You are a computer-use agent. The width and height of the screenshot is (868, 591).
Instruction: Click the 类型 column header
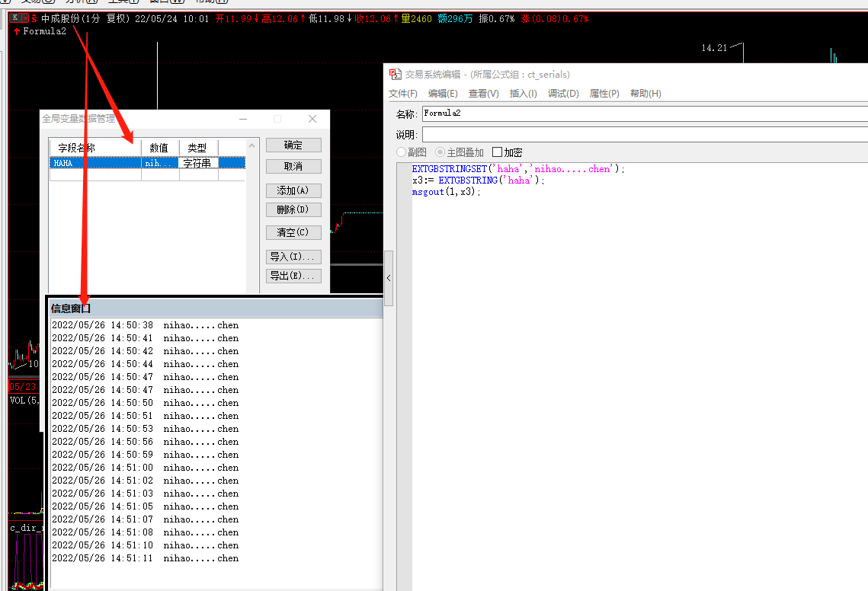(197, 148)
